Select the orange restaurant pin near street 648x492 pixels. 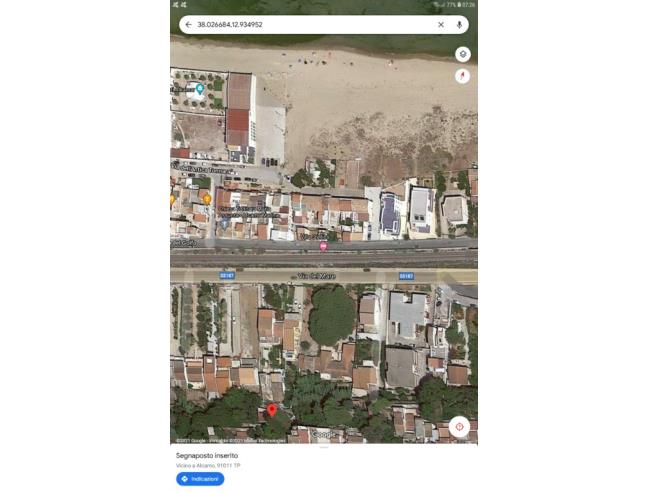[207, 199]
